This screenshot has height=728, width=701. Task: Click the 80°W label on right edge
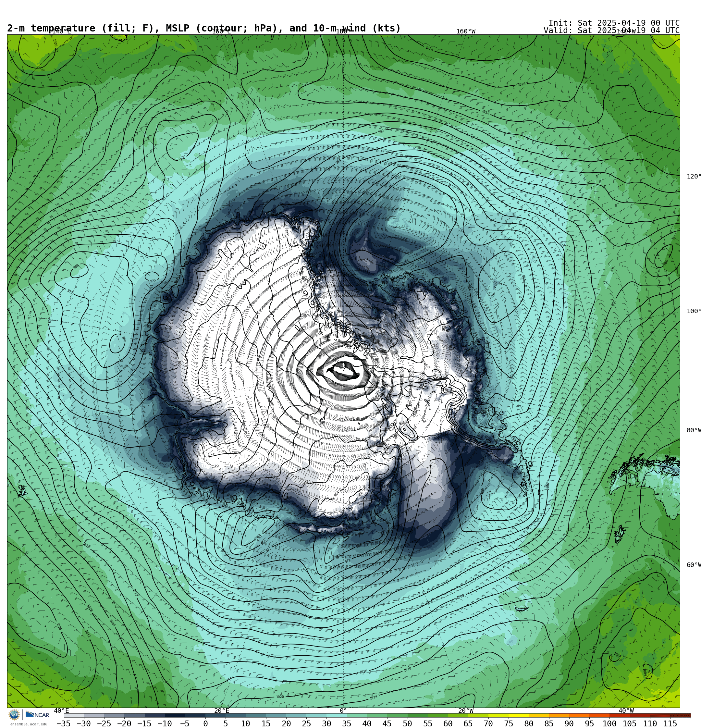coord(694,430)
